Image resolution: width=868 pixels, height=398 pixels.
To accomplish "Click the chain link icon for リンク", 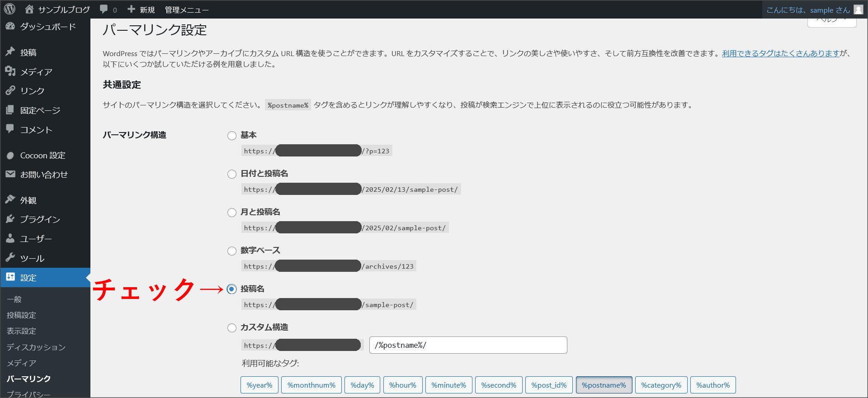I will tap(10, 90).
